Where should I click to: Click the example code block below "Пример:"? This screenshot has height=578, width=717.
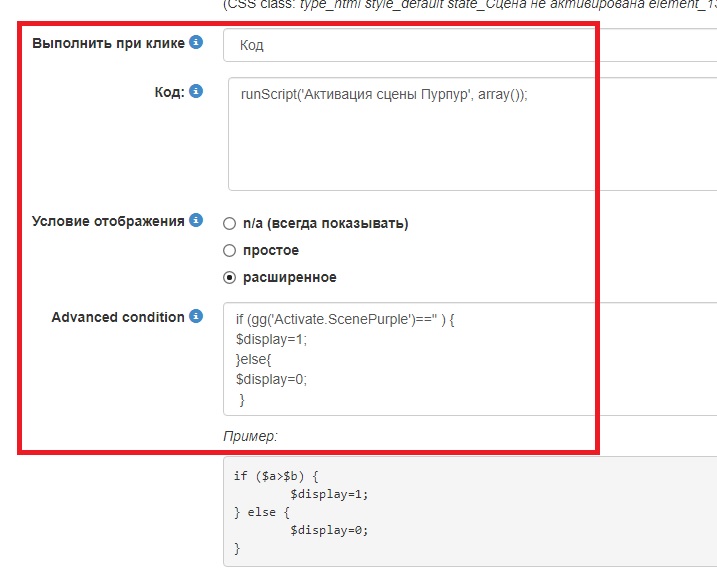pos(470,512)
